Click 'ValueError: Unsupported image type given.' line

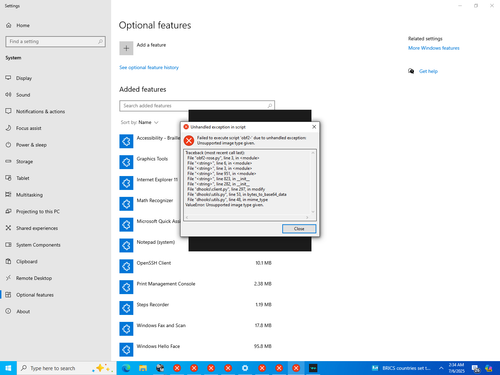224,205
